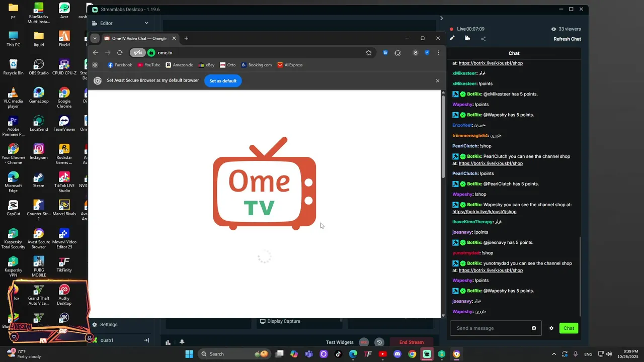Open Discord from the taskbar
644x362 pixels.
coord(397,354)
